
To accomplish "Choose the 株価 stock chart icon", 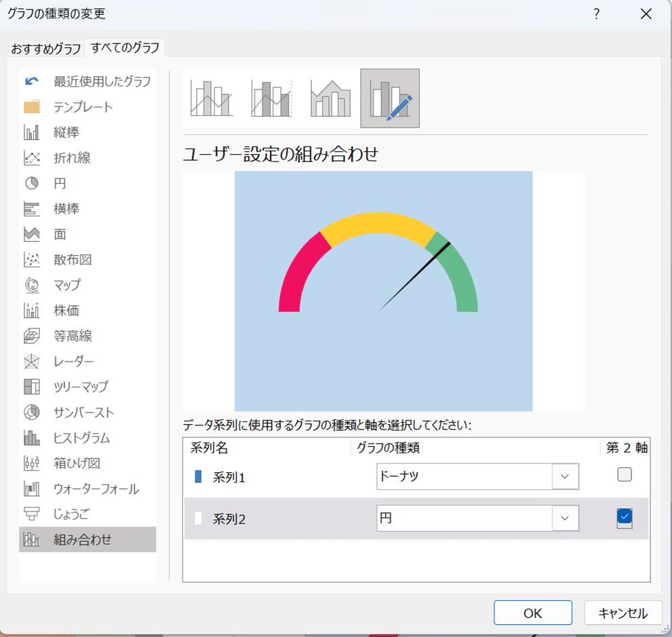I will (32, 310).
